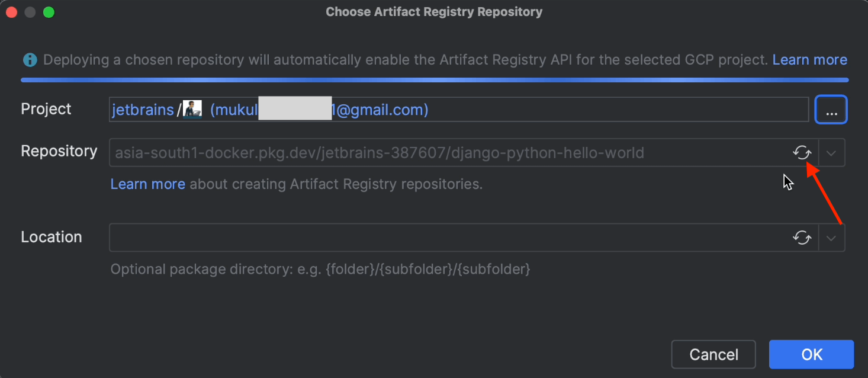Open the Learn more link about the Artifact Registry API

point(809,60)
